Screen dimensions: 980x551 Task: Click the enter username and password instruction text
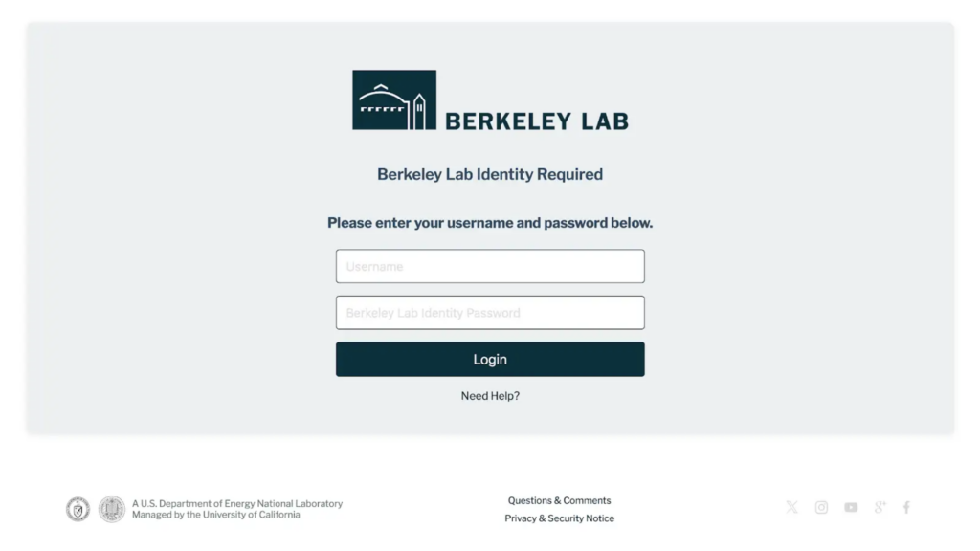[x=490, y=223]
